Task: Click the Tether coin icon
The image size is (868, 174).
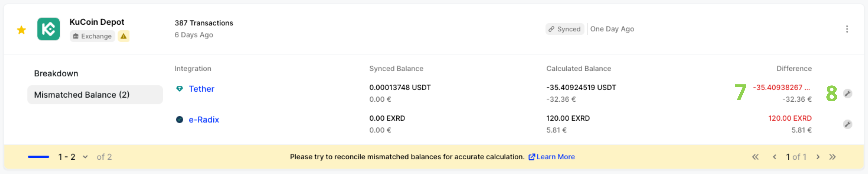Action: pyautogui.click(x=180, y=89)
